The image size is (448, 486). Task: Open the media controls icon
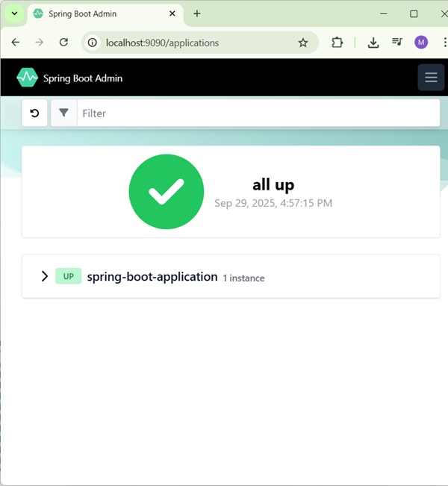[x=396, y=42]
